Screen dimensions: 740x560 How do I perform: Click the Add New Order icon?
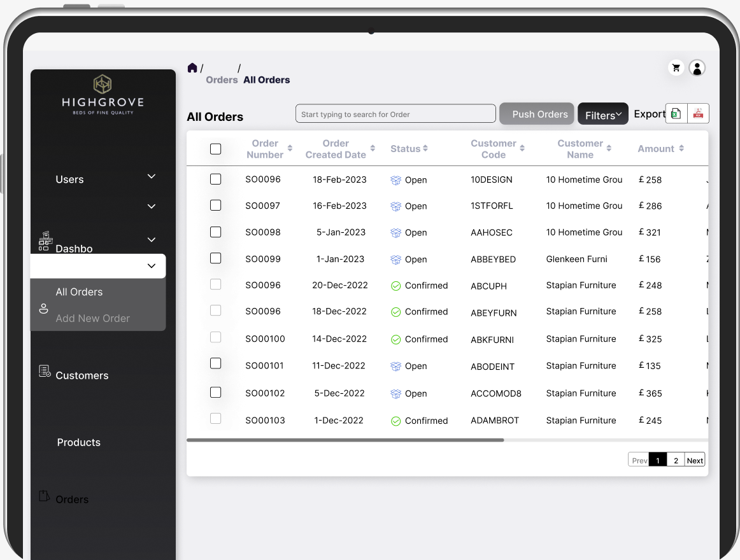point(43,309)
